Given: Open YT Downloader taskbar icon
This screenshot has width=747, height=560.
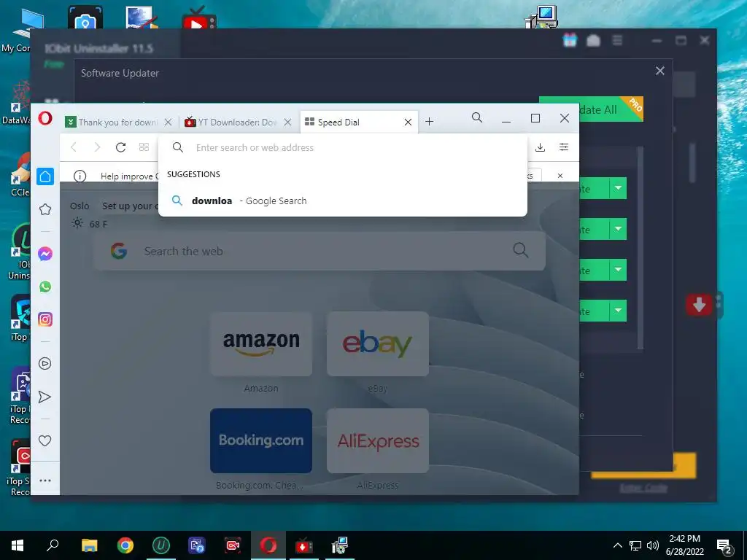Looking at the screenshot, I should point(304,545).
